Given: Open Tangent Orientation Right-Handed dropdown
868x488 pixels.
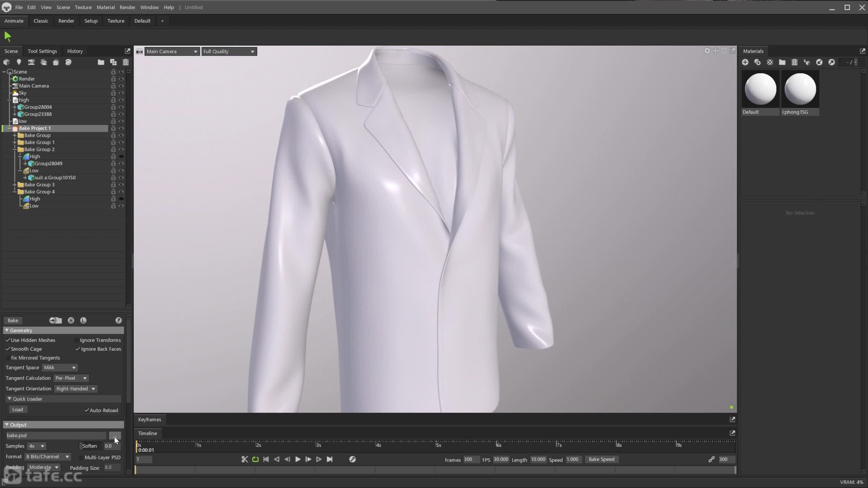Looking at the screenshot, I should click(x=76, y=388).
